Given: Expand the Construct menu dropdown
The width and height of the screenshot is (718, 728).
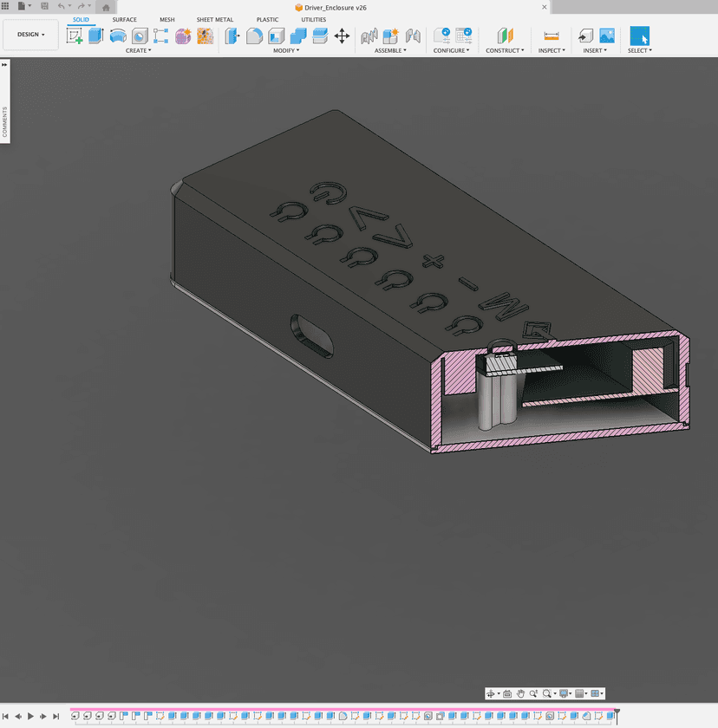Looking at the screenshot, I should click(x=504, y=50).
